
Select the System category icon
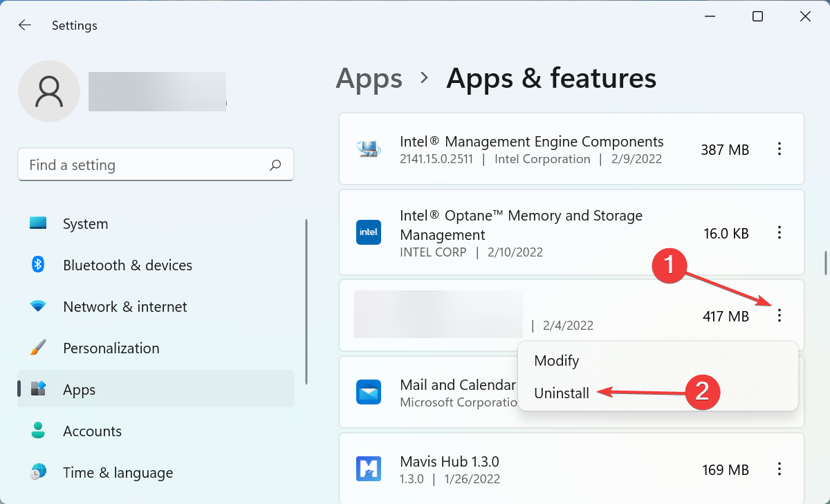(x=38, y=223)
